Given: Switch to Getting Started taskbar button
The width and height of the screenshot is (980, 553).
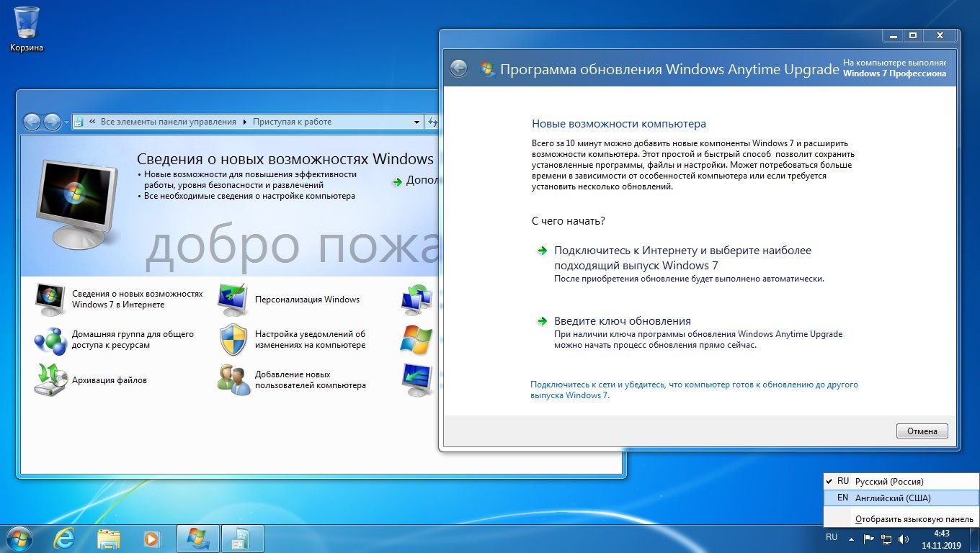Looking at the screenshot, I should (x=242, y=539).
